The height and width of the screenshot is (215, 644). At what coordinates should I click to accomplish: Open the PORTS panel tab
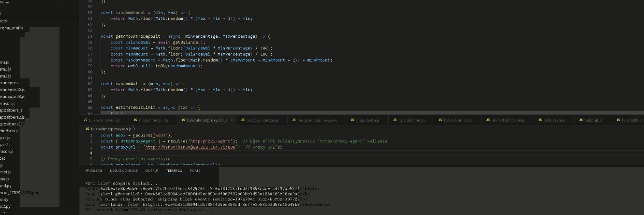(195, 170)
